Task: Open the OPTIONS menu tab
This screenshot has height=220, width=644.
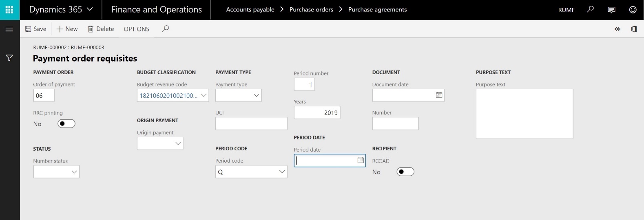Action: point(136,29)
